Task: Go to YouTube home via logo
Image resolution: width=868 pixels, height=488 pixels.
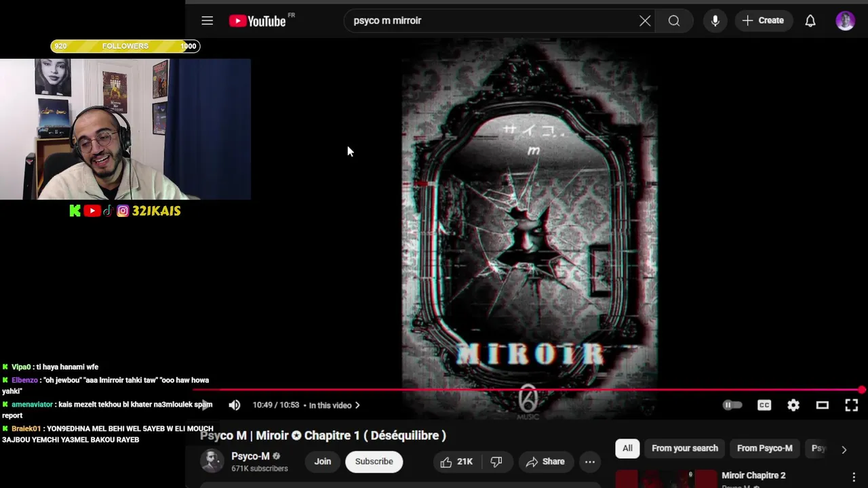Action: 257,21
